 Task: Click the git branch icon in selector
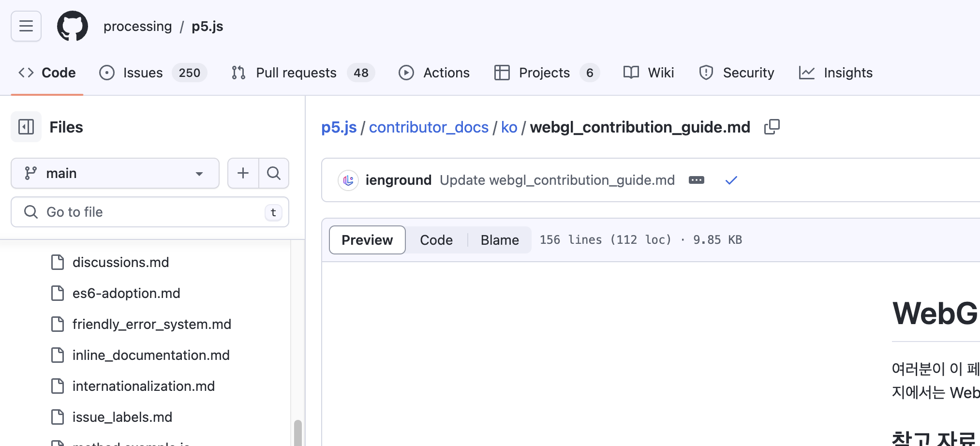click(31, 173)
